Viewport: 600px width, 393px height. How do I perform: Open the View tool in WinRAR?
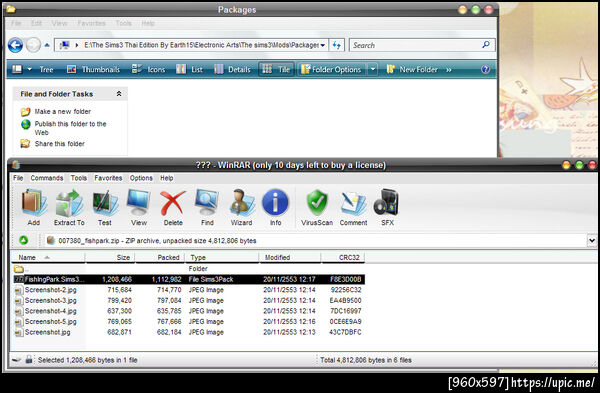pyautogui.click(x=139, y=207)
